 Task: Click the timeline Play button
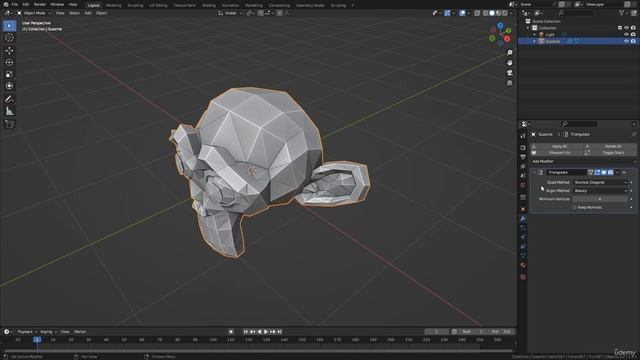tap(266, 332)
